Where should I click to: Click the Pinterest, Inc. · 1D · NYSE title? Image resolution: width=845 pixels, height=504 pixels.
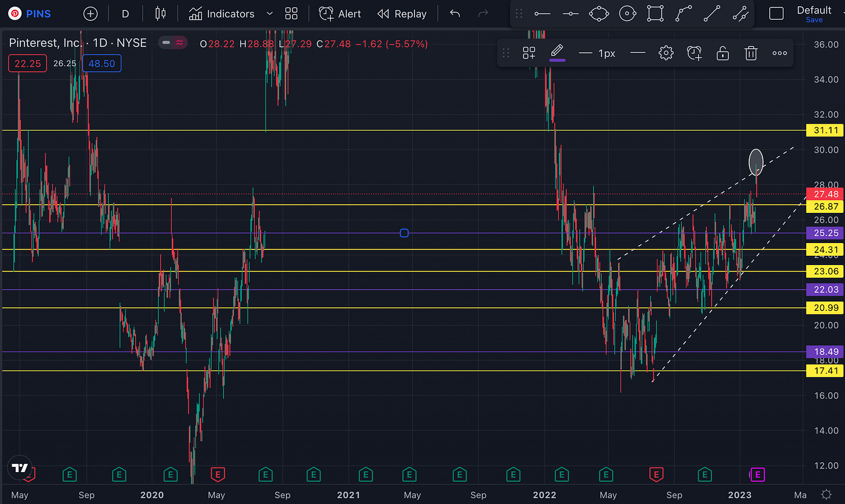click(78, 43)
